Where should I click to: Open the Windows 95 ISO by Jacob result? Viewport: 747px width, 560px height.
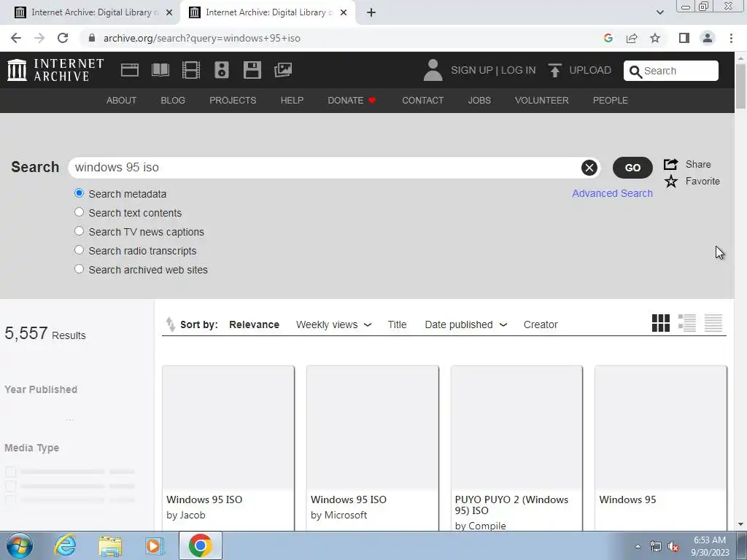click(x=228, y=448)
